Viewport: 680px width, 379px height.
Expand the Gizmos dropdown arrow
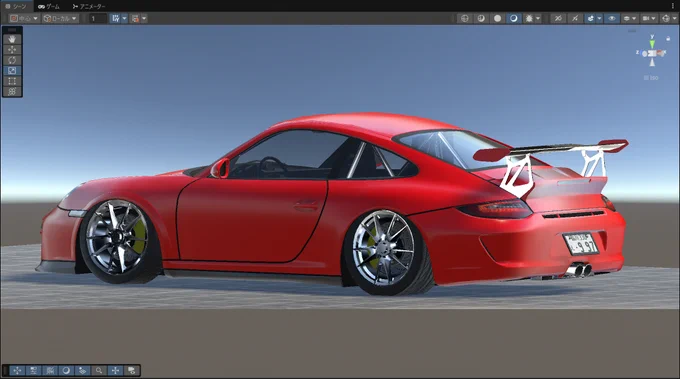tap(675, 18)
